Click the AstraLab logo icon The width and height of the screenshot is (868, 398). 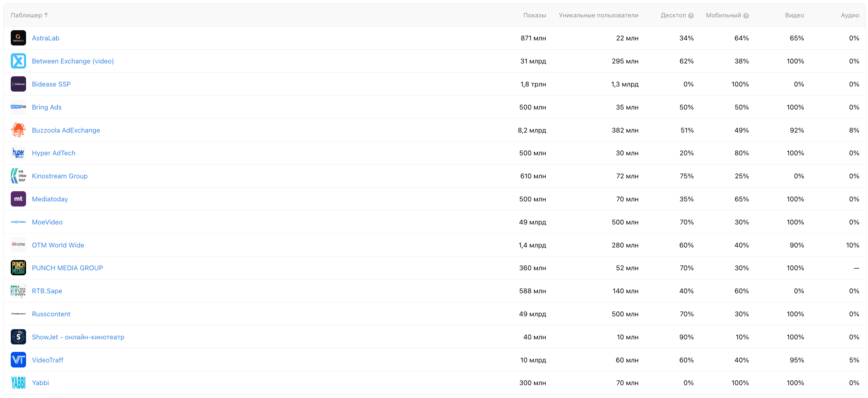click(18, 38)
